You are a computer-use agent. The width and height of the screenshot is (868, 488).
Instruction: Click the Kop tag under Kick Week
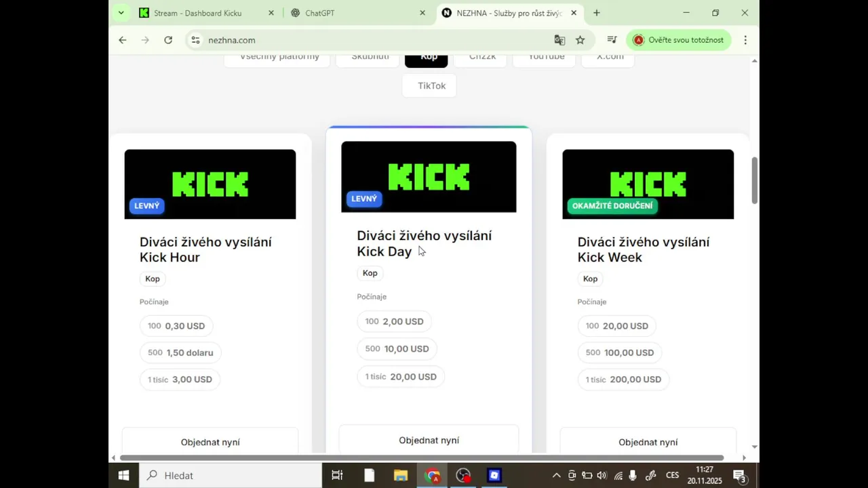click(x=591, y=279)
